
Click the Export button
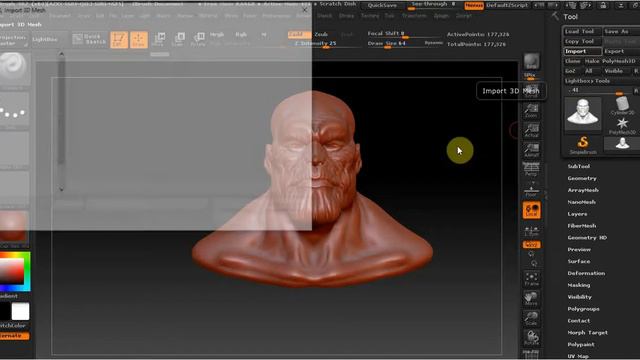(621, 51)
